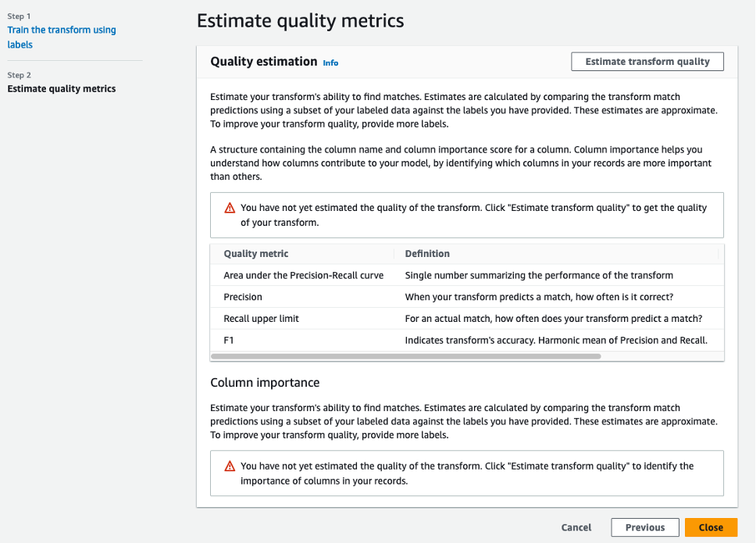Select the Area under the Precision-Recall curve row
Screen dimensions: 756x543
304,275
